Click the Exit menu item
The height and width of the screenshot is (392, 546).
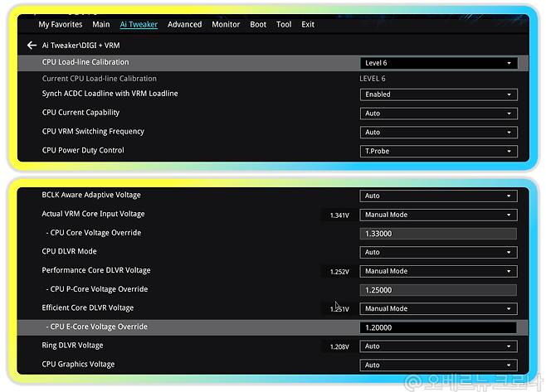(x=308, y=25)
